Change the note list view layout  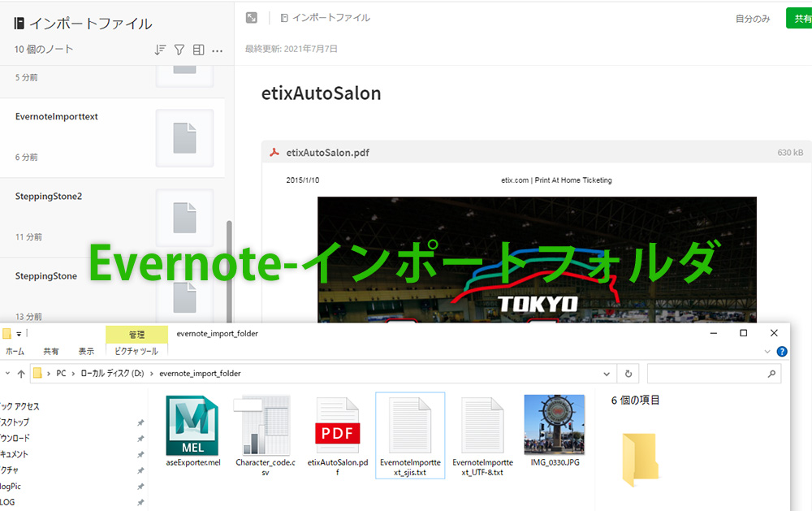pyautogui.click(x=198, y=50)
